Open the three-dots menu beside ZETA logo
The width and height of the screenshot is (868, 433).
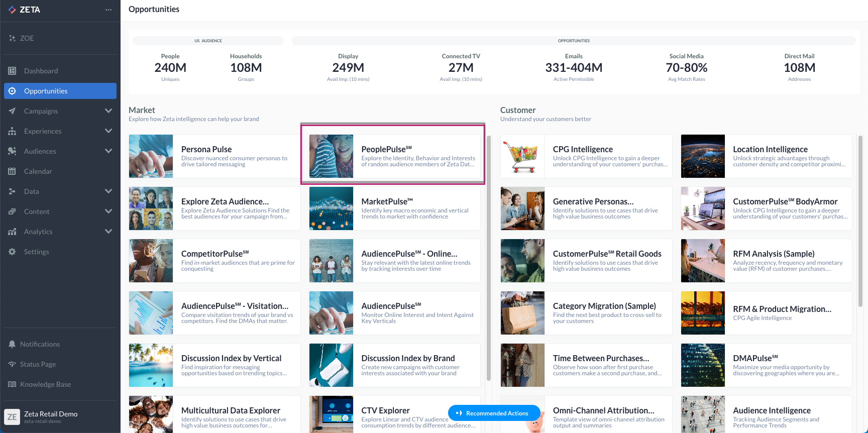click(x=108, y=10)
